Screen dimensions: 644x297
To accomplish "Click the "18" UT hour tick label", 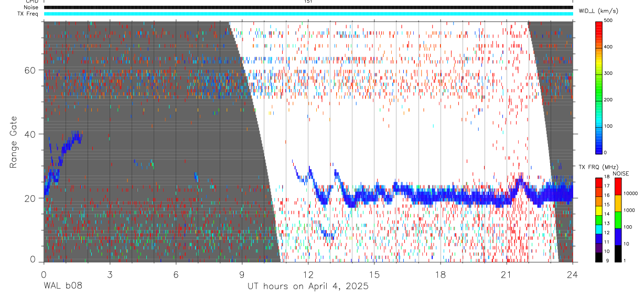I will (441, 274).
